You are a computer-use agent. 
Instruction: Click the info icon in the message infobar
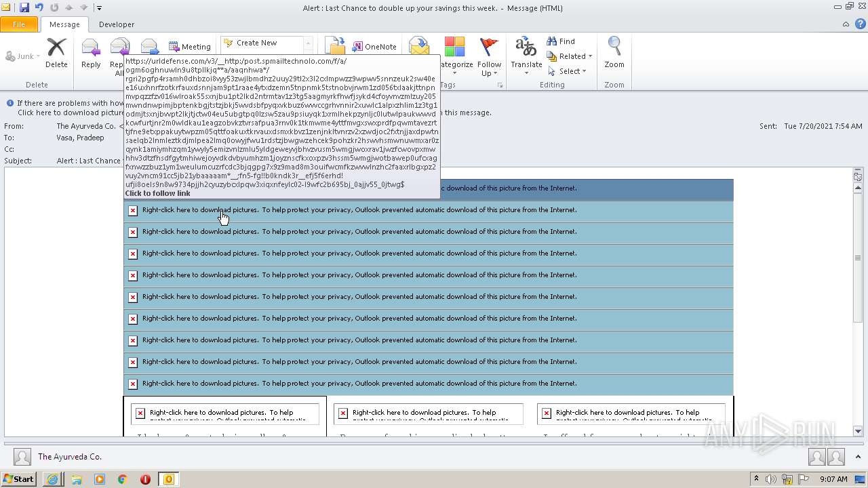coord(10,104)
